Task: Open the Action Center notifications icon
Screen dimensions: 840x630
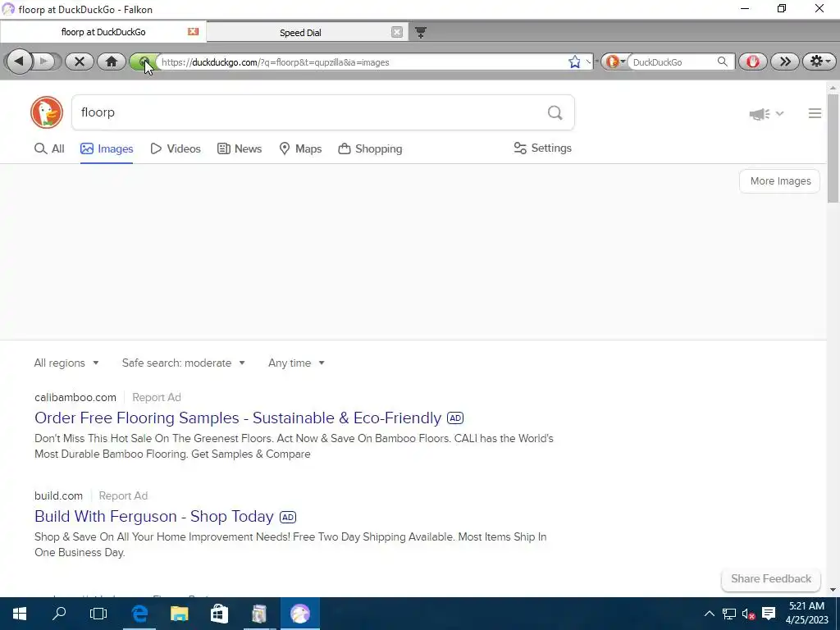Action: click(769, 614)
